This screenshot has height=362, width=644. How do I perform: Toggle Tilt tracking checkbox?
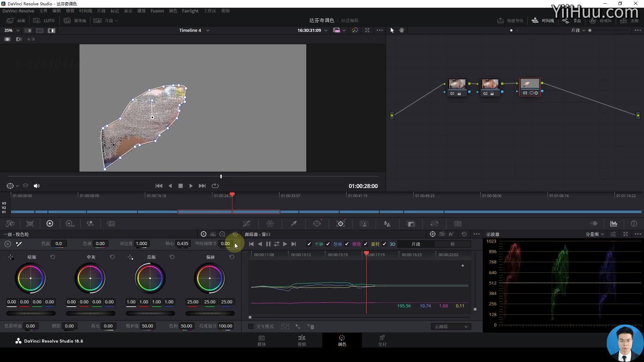pyautogui.click(x=328, y=244)
